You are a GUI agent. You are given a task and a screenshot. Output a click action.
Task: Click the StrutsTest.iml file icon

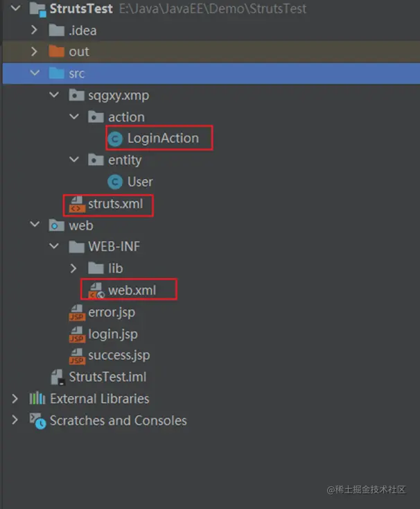pos(58,377)
